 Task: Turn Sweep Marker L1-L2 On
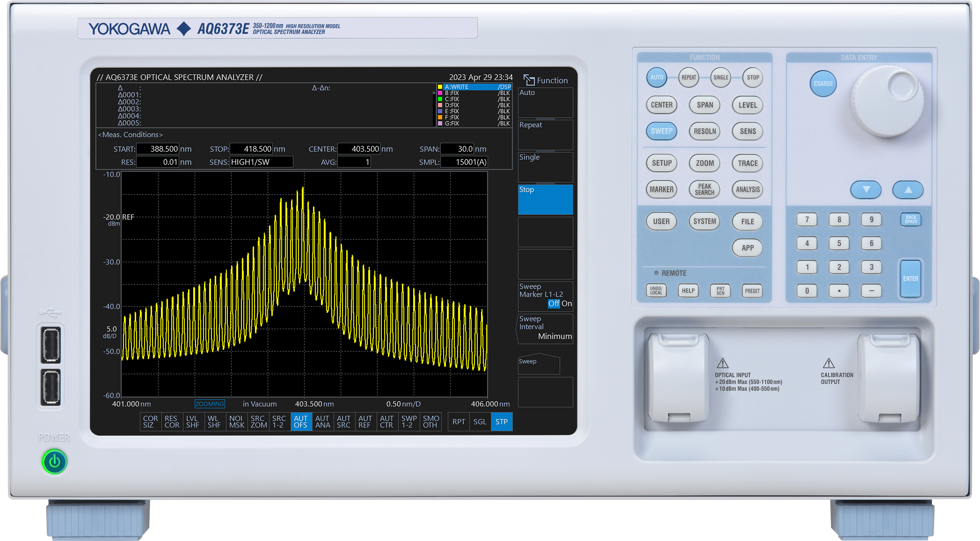(566, 303)
